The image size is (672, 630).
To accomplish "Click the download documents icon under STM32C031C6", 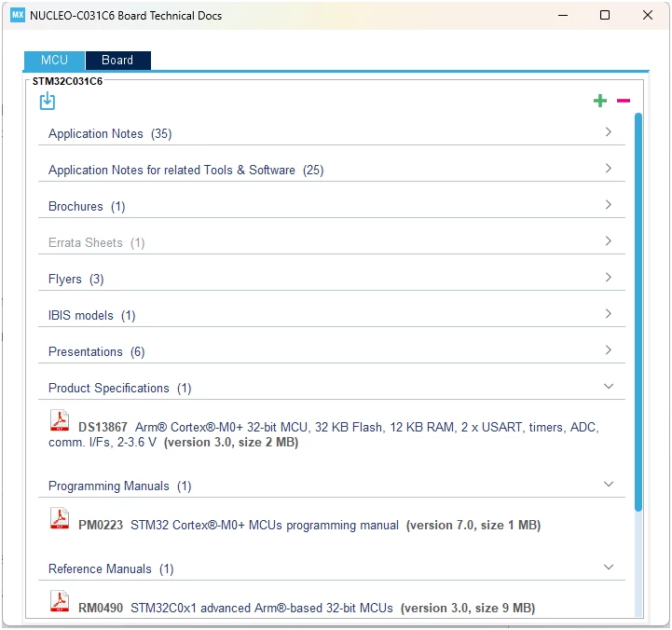I will pos(48,101).
